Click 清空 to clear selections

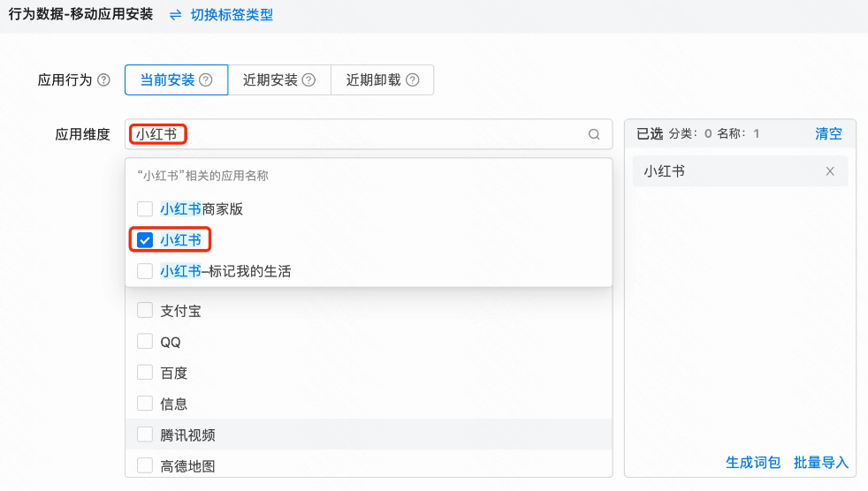pos(828,134)
